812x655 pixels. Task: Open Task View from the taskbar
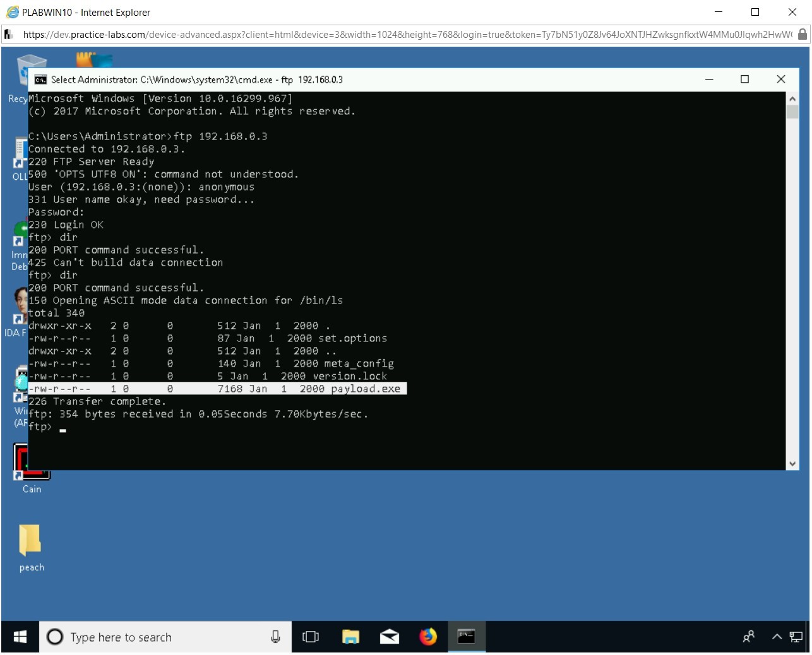pos(311,637)
